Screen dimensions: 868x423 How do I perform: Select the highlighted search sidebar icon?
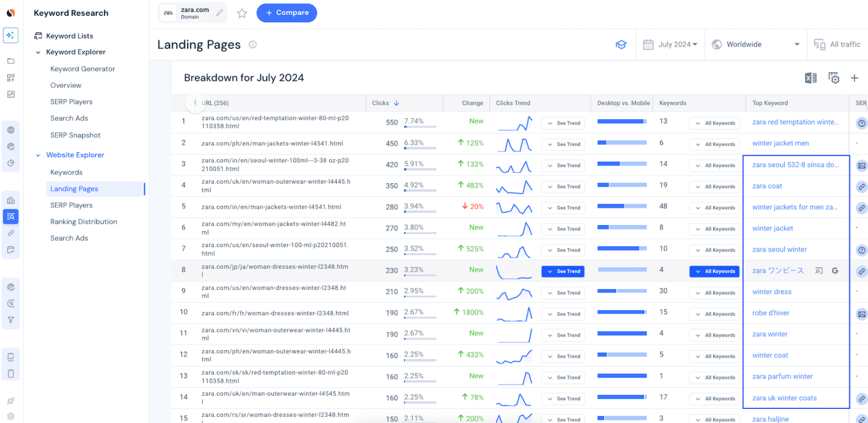click(11, 217)
